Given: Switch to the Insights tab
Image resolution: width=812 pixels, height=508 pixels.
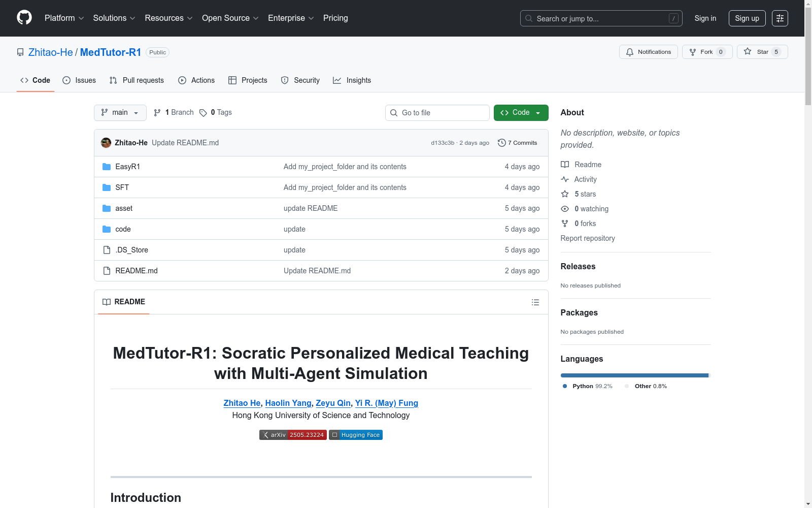Looking at the screenshot, I should tap(352, 80).
